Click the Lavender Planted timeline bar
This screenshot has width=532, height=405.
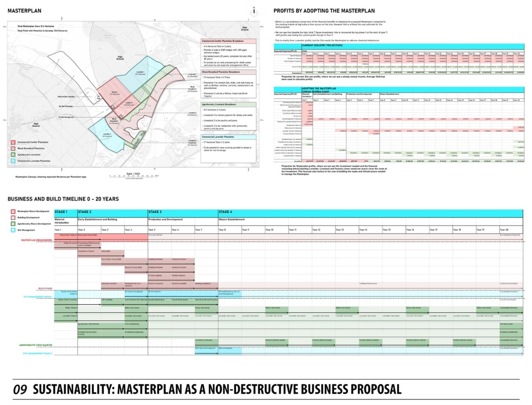(x=66, y=318)
